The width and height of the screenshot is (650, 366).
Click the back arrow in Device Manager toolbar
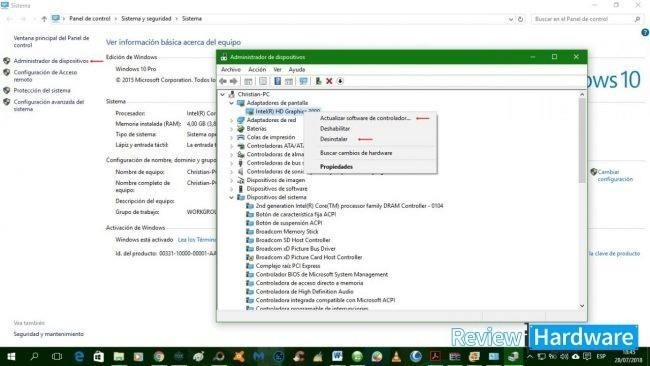(x=223, y=81)
